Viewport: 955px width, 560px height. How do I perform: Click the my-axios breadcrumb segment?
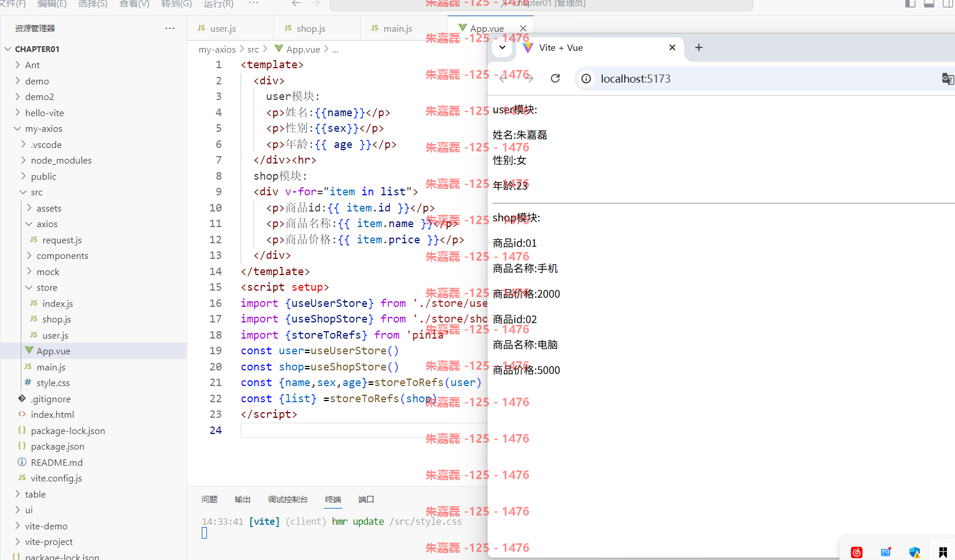click(x=217, y=50)
